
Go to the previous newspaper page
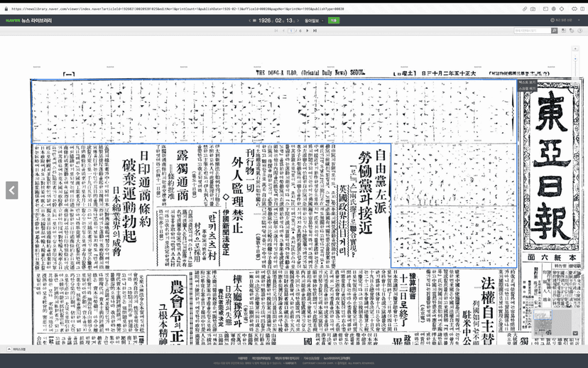tap(283, 31)
